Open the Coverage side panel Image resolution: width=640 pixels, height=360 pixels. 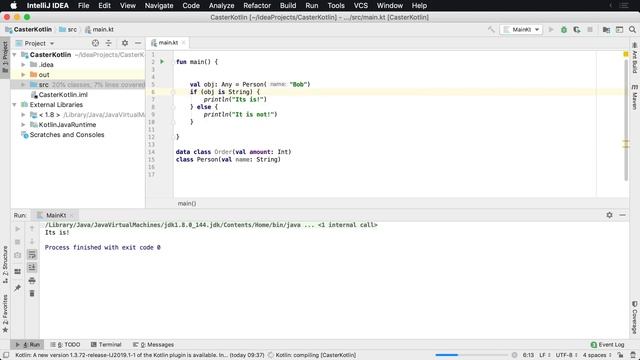635,317
